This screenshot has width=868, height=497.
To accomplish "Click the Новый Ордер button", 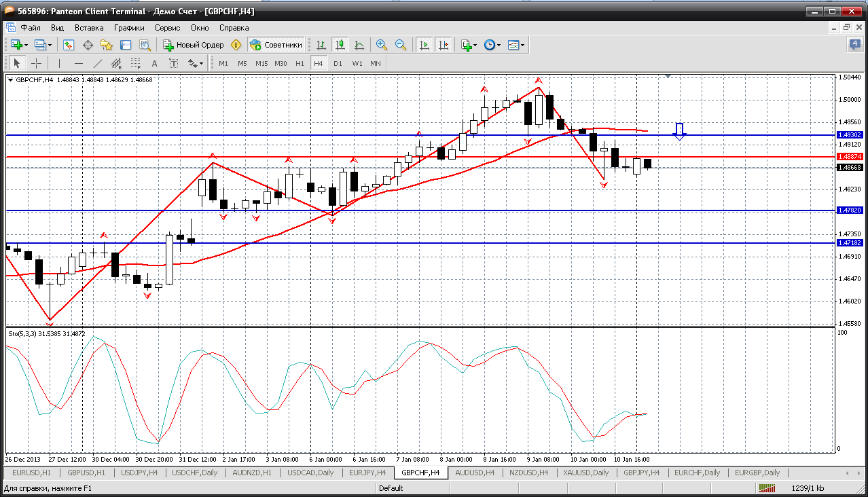I will click(x=194, y=45).
